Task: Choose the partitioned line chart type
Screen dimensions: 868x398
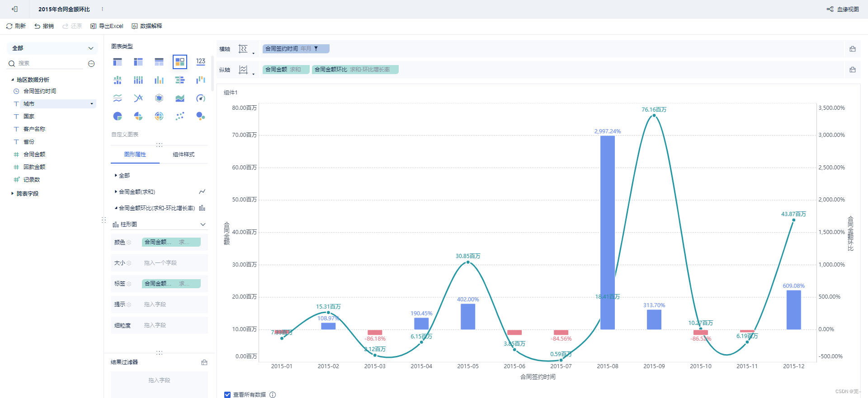Action: click(x=118, y=98)
